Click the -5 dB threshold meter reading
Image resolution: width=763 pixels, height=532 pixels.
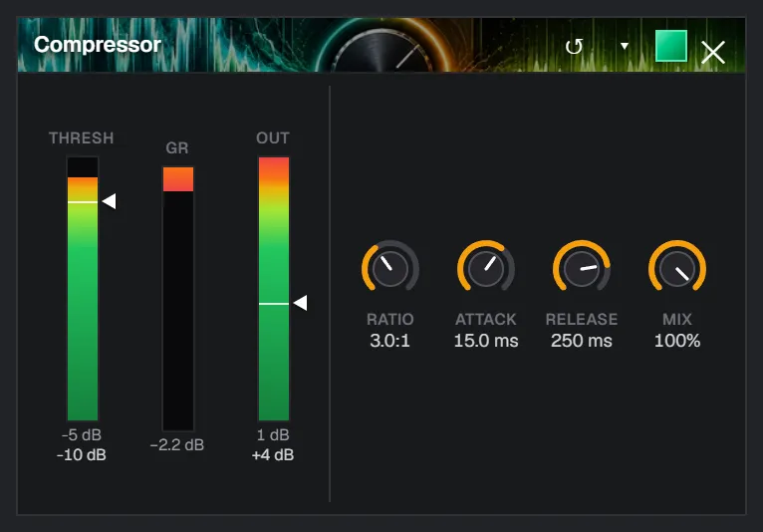pos(82,434)
